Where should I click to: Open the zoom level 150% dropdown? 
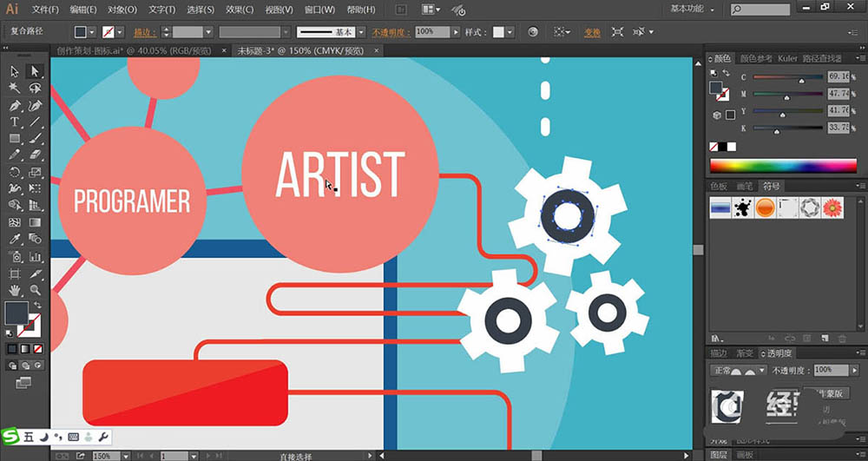pos(126,456)
